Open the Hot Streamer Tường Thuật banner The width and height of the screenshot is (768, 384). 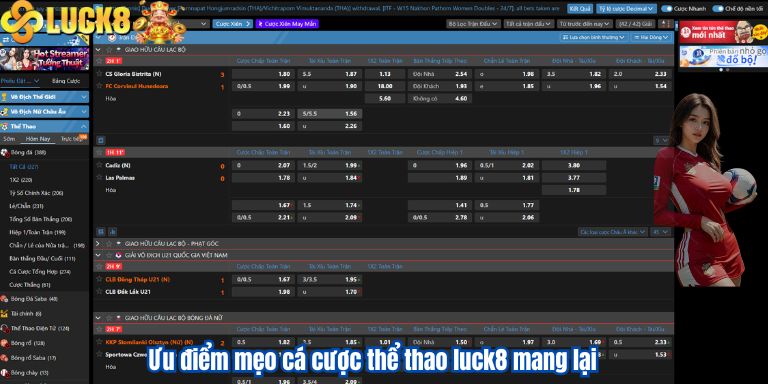(45, 59)
